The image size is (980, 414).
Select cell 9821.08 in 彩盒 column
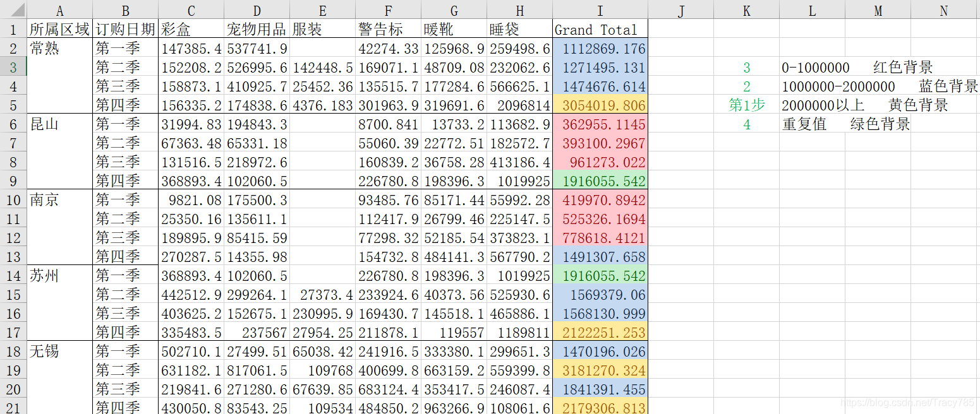pos(191,200)
